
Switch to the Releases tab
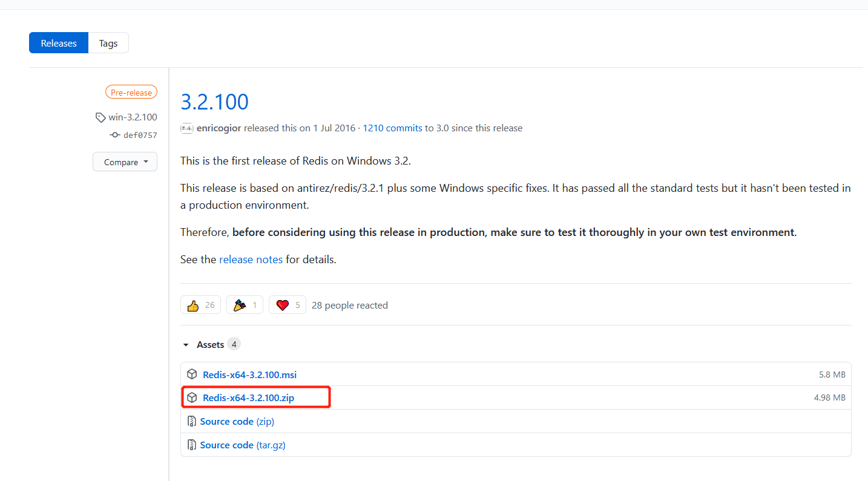pyautogui.click(x=59, y=43)
